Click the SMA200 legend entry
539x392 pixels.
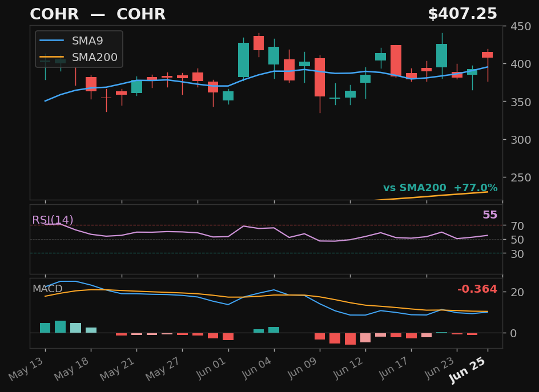point(79,57)
